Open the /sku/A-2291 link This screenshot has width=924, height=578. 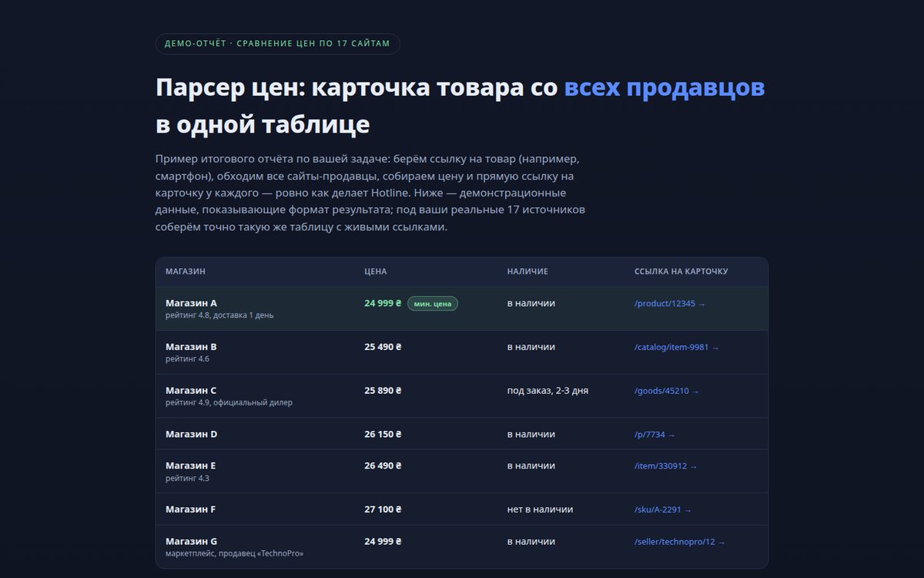pos(662,509)
